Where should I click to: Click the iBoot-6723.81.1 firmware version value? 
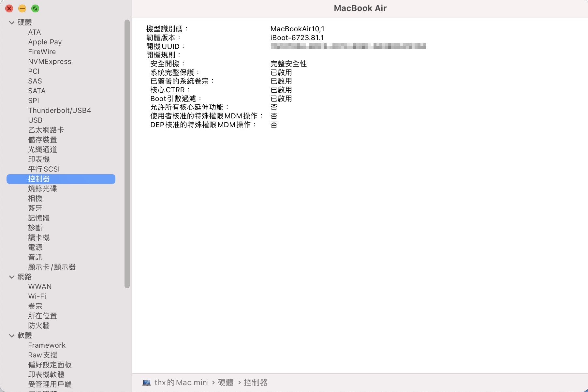tap(297, 38)
